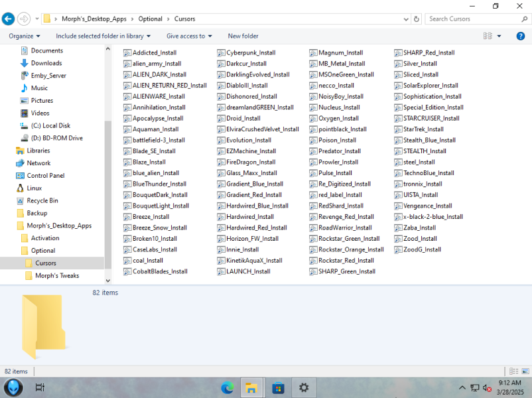Open Settings gear from taskbar

tap(304, 387)
